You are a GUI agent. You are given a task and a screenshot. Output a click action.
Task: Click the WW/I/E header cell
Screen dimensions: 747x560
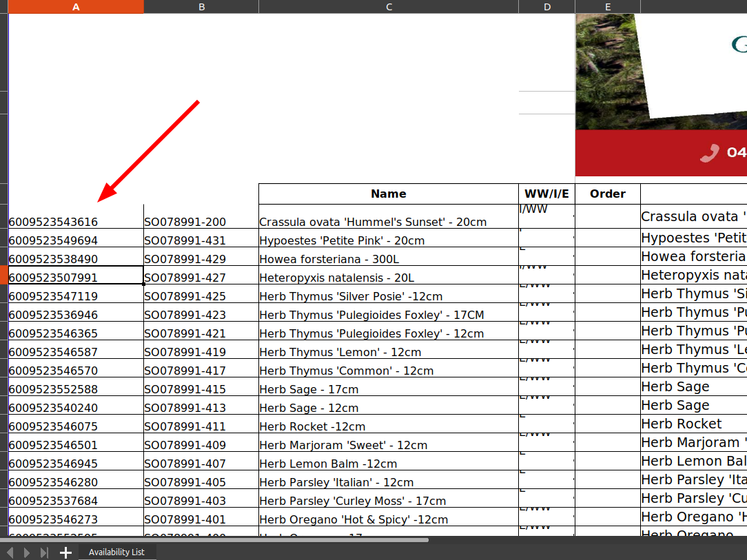click(x=546, y=194)
